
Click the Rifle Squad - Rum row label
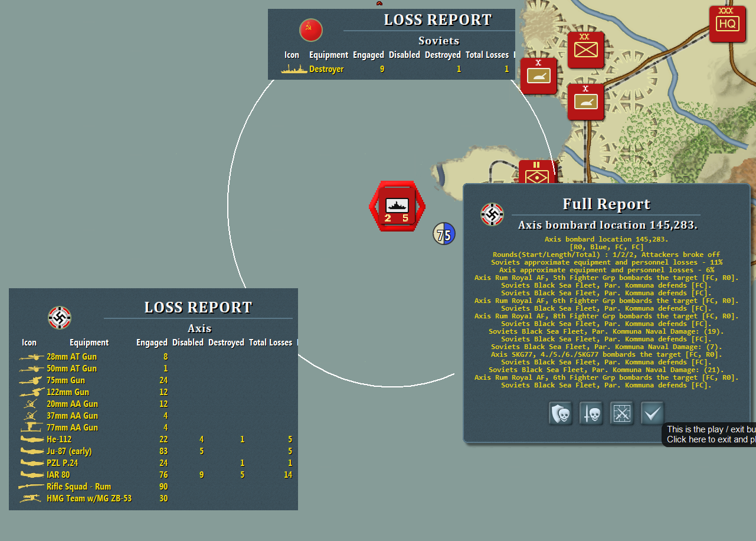[x=79, y=487]
